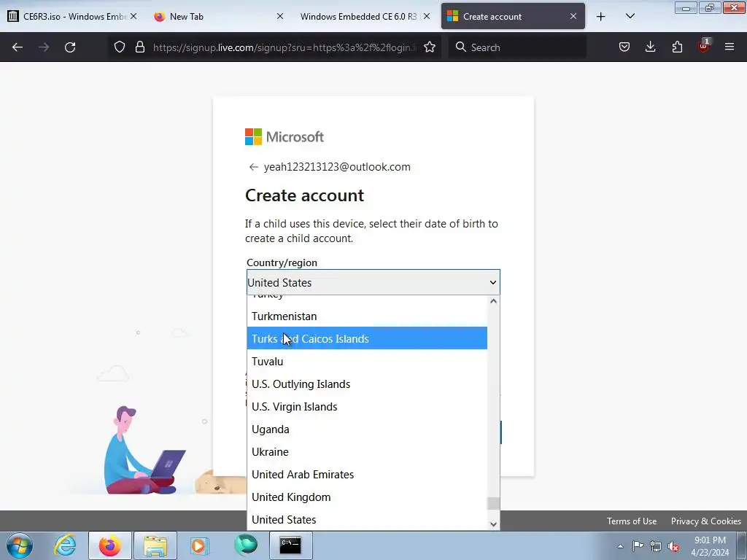
Task: Open the Downloads panel icon
Action: 650,47
